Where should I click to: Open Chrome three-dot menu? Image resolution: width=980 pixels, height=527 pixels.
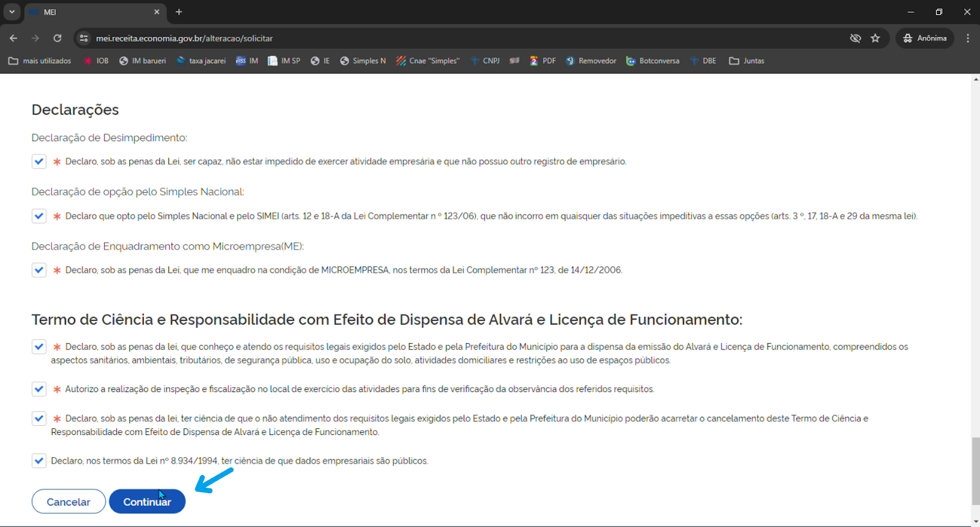click(x=968, y=38)
